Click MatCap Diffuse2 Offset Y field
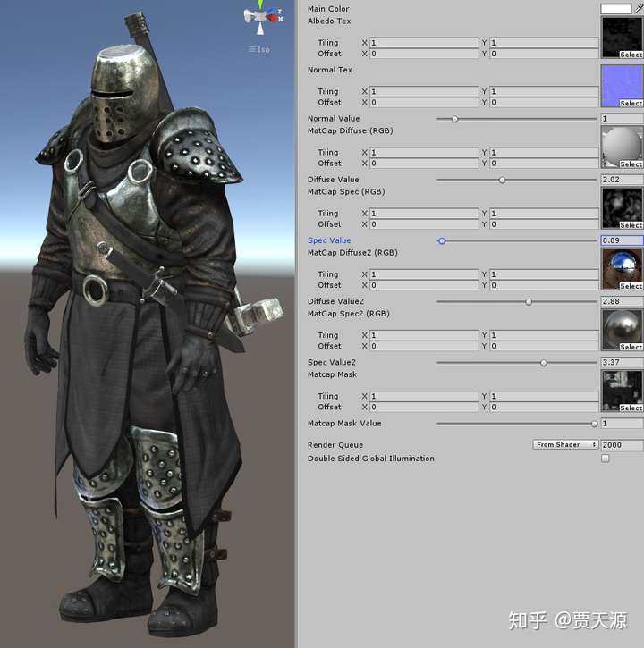 pos(545,285)
